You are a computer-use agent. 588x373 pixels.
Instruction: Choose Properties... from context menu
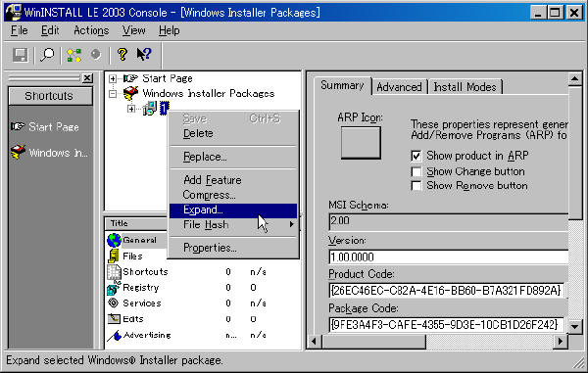tap(233, 248)
